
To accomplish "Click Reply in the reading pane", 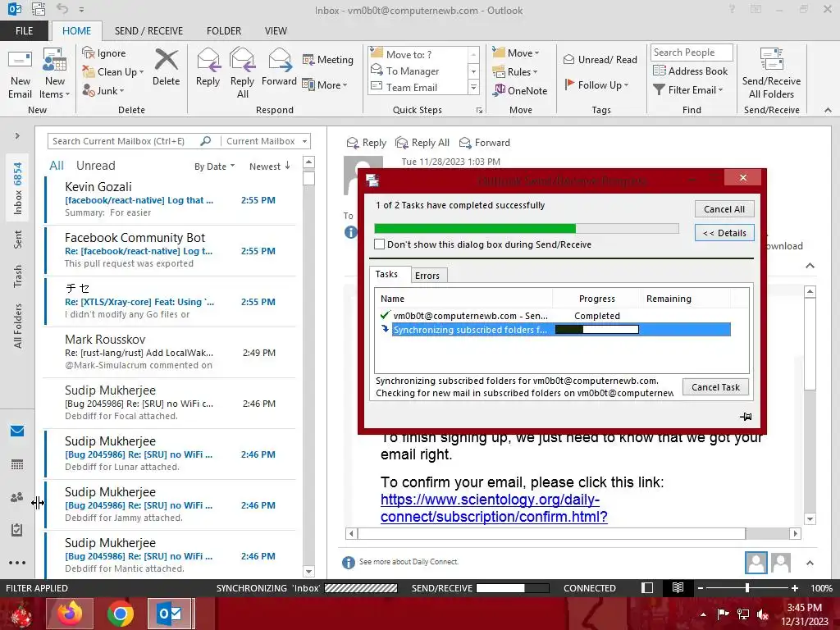I will click(367, 143).
